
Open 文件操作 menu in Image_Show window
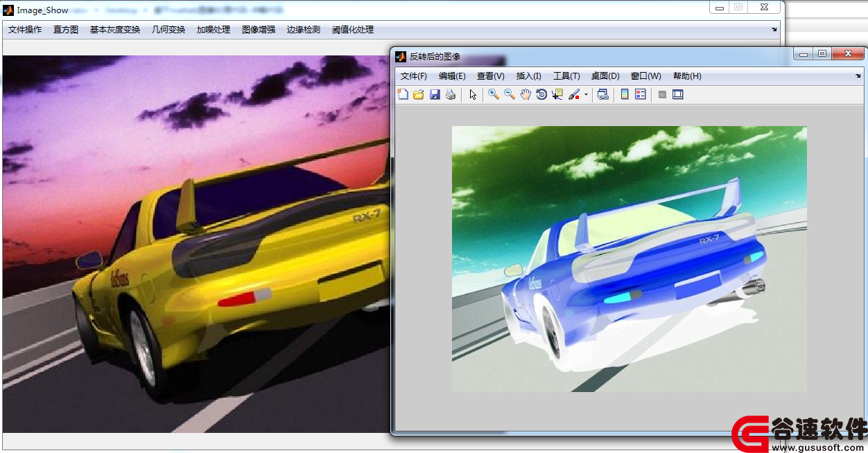click(x=25, y=30)
